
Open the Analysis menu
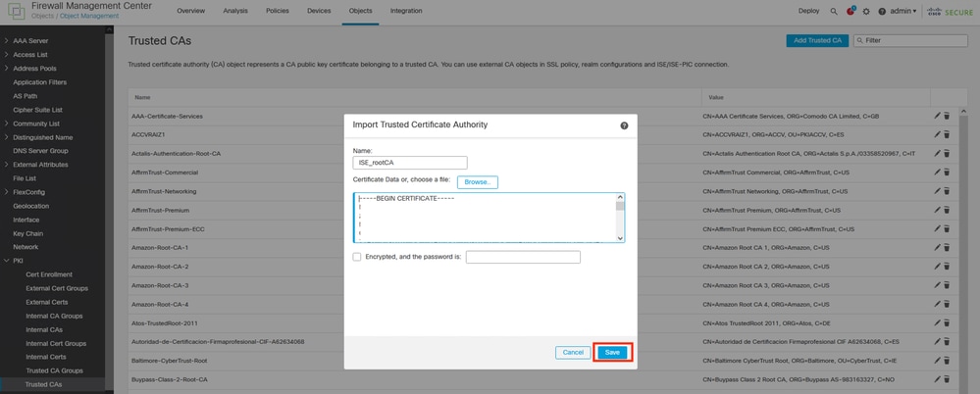click(x=235, y=11)
